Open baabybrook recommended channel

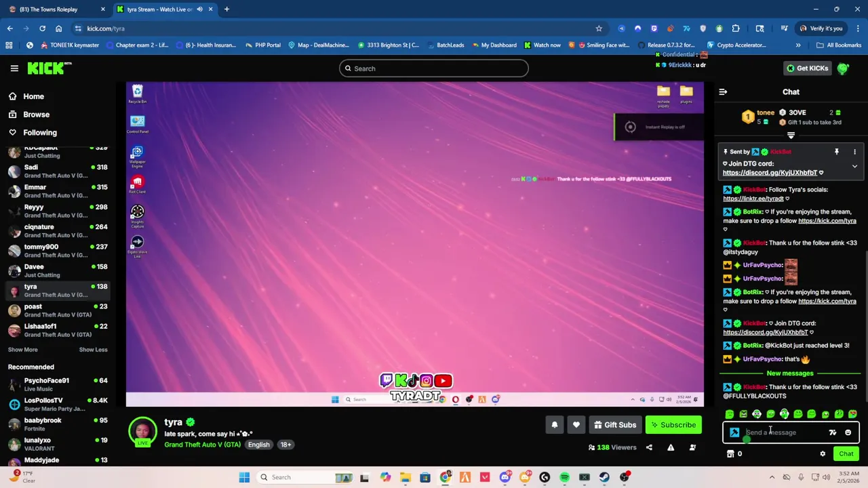pyautogui.click(x=58, y=424)
